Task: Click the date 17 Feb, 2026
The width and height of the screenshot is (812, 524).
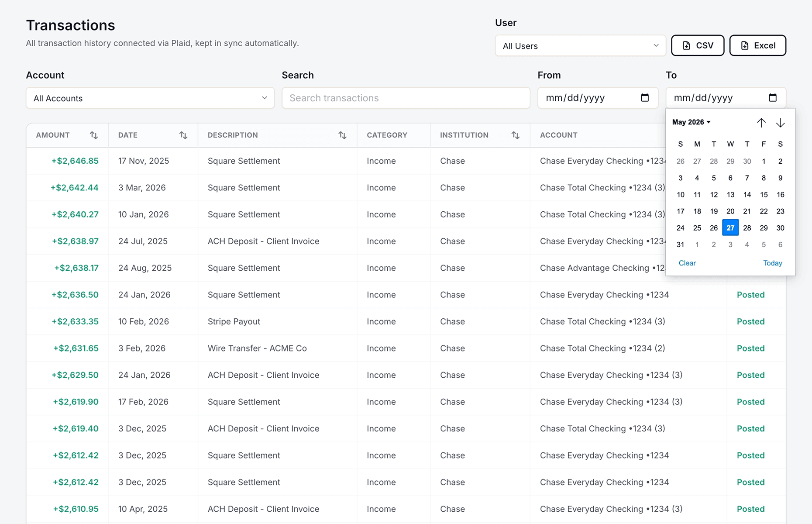Action: [x=143, y=402]
